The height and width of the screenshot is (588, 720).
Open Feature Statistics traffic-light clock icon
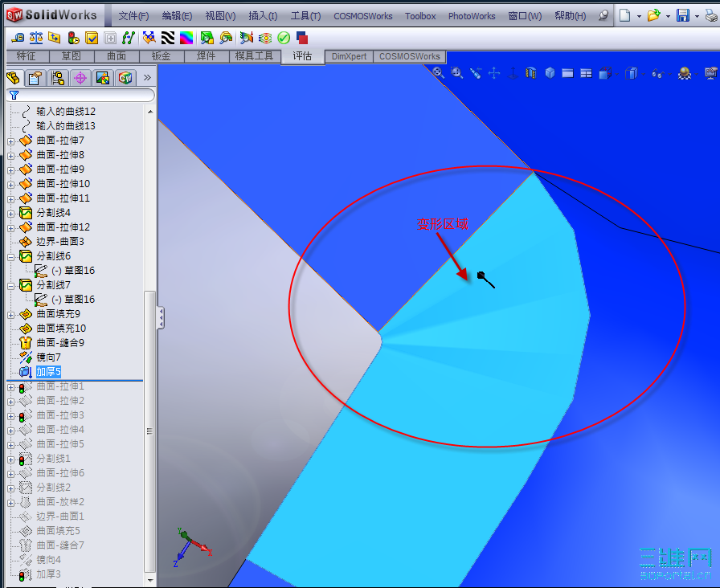pos(73,38)
